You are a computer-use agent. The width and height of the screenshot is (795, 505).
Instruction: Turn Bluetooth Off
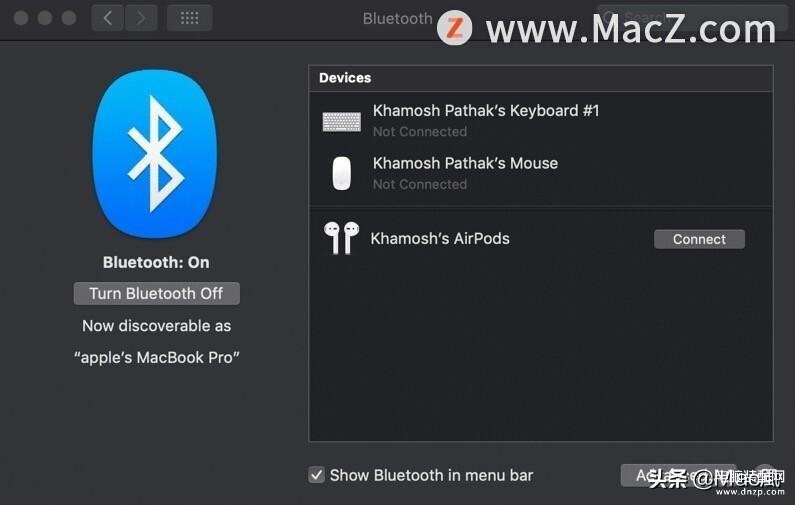tap(156, 294)
